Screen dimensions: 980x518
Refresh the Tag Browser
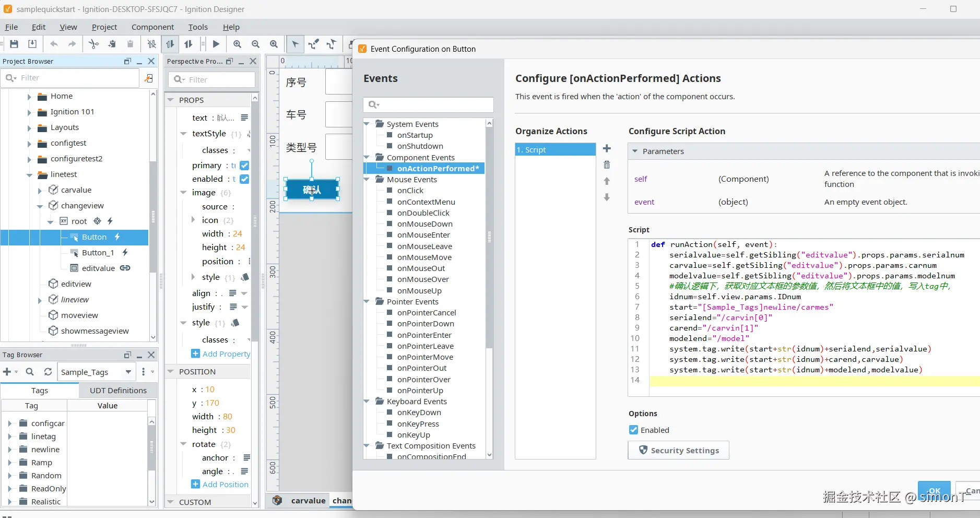[x=48, y=372]
